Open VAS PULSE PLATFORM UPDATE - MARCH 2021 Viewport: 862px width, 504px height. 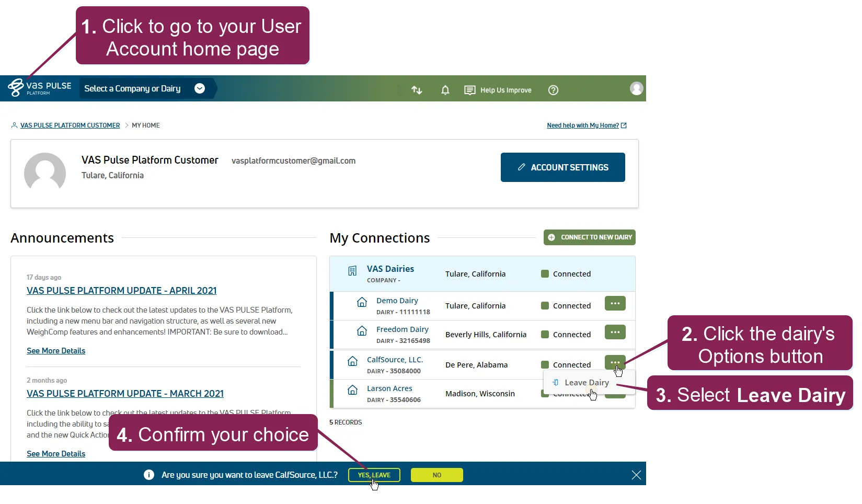point(125,394)
